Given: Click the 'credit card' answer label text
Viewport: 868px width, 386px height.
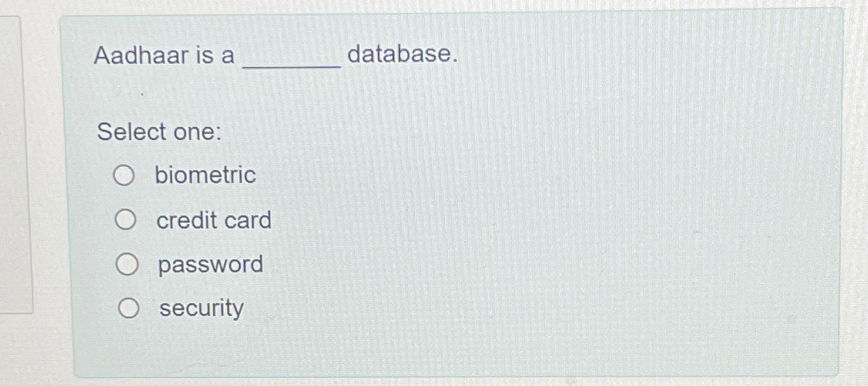Looking at the screenshot, I should [x=214, y=220].
